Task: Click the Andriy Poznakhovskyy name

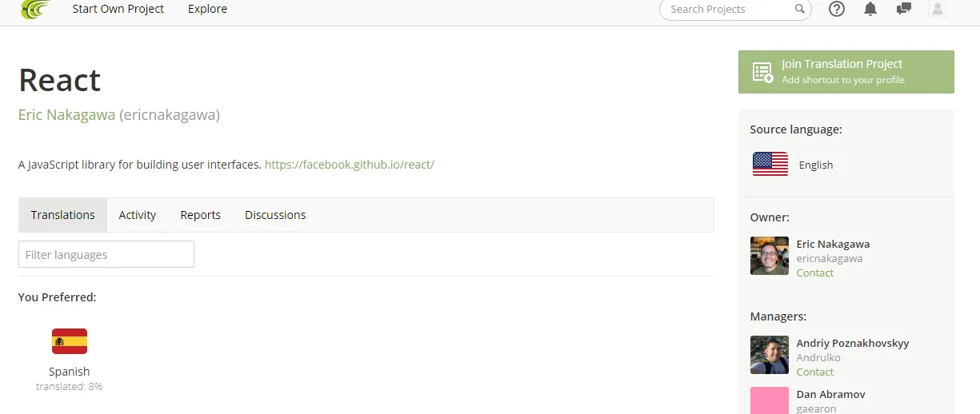Action: 853,343
